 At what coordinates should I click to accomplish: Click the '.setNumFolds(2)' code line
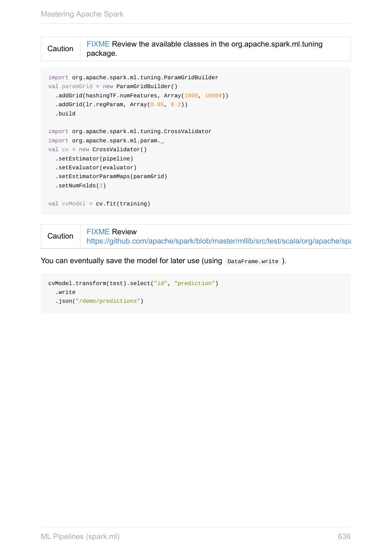click(80, 186)
